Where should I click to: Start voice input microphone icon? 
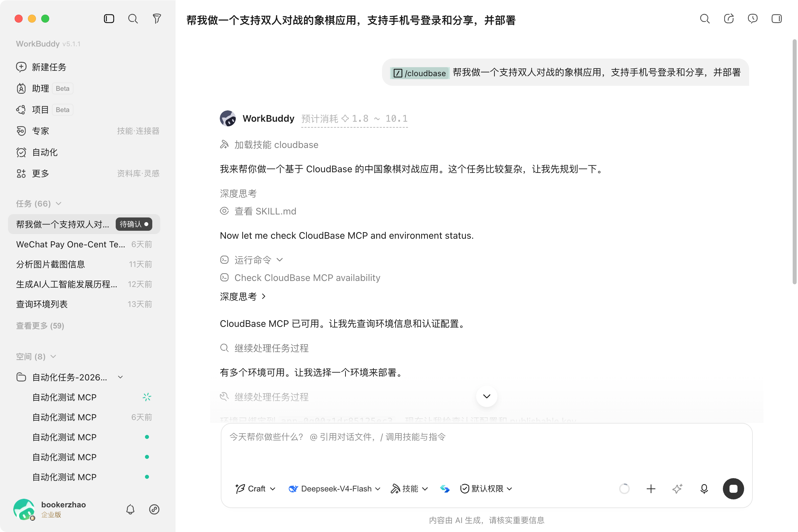704,488
